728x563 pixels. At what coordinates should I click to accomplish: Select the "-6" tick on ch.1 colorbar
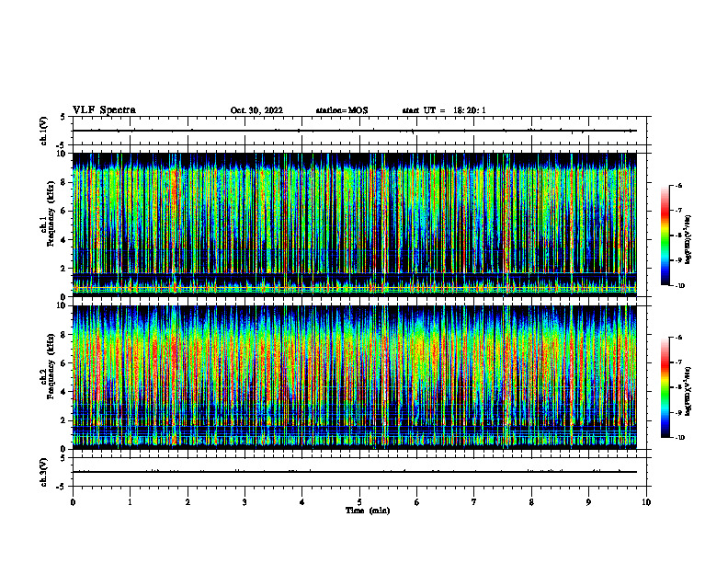pyautogui.click(x=678, y=186)
